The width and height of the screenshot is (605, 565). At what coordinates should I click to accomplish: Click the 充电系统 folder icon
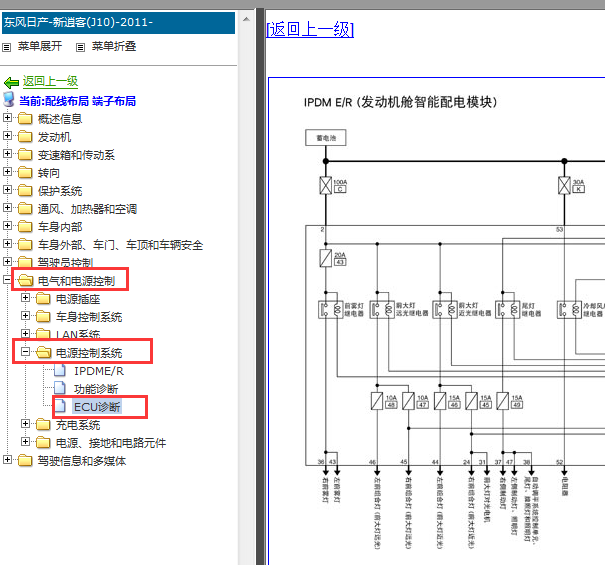[x=43, y=425]
